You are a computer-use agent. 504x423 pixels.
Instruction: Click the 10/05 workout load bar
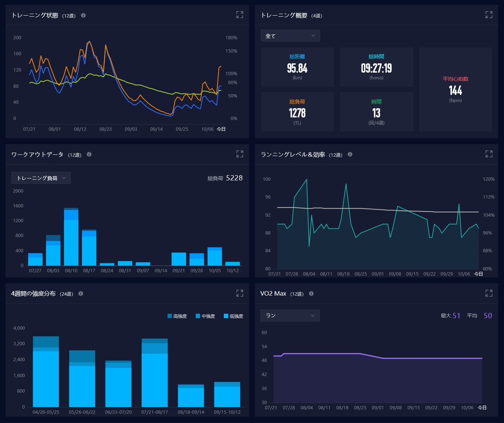(x=215, y=256)
